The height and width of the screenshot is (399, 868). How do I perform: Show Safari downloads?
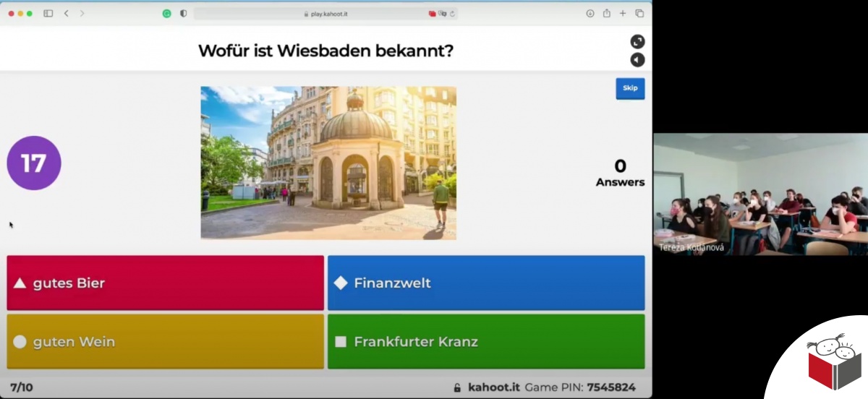(x=590, y=13)
